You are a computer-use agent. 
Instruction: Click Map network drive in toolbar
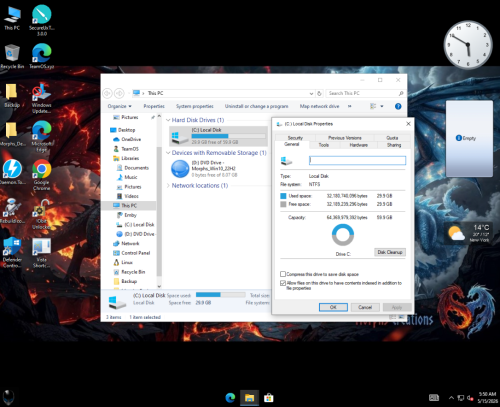pyautogui.click(x=319, y=106)
